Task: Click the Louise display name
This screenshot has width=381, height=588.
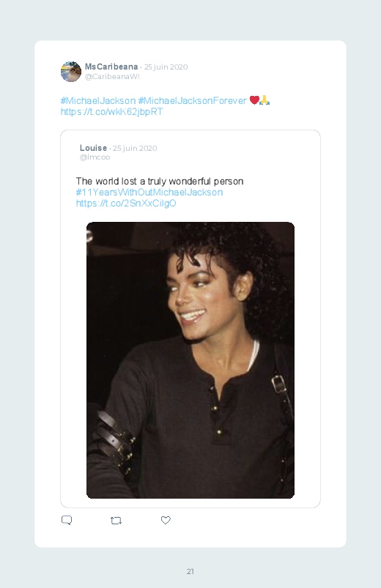Action: (x=94, y=148)
